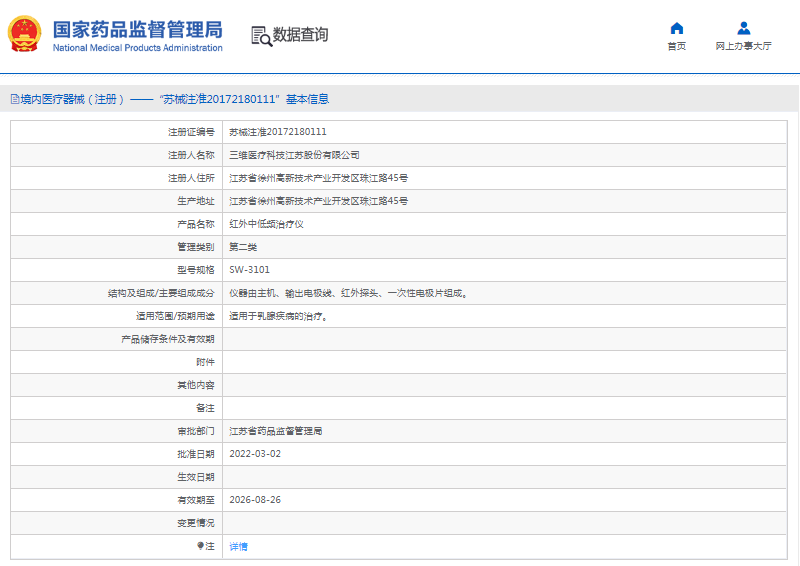Open the 网上办事大厅 text label
The image size is (800, 566).
[743, 46]
